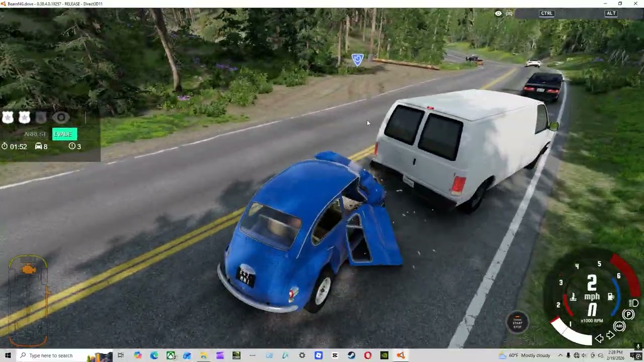Click the orange check engine warning icon
The image size is (644, 362).
29,270
